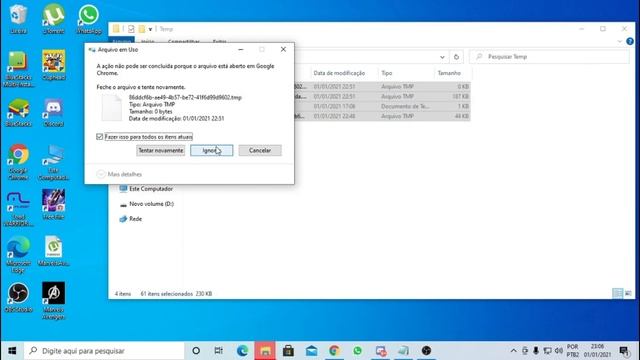The height and width of the screenshot is (360, 640).
Task: Switch to details view in Explorer
Action: [618, 293]
